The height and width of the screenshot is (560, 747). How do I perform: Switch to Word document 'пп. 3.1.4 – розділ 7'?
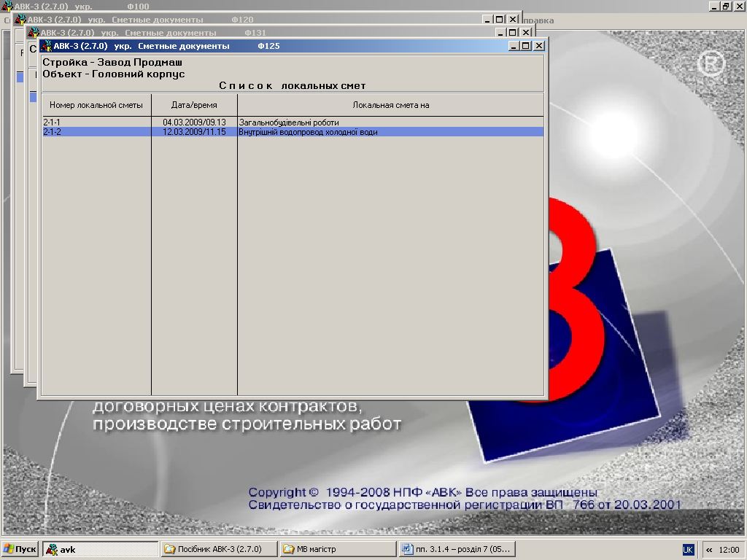457,549
